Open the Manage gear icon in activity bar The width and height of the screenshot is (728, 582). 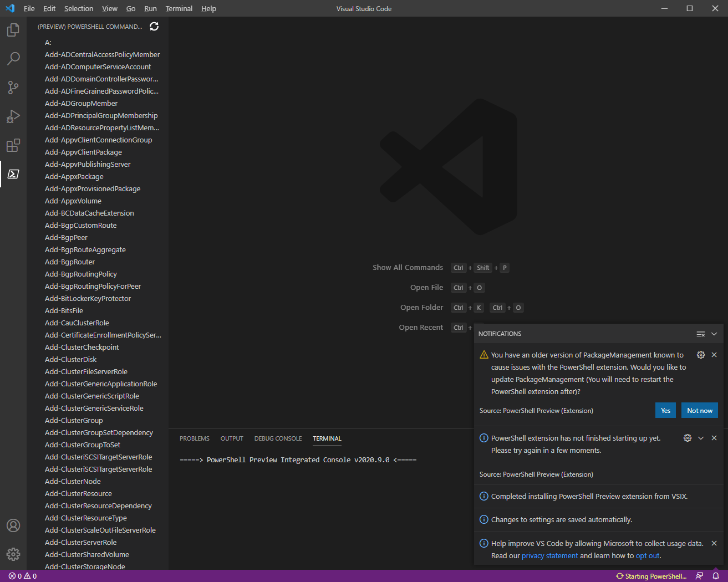click(13, 554)
